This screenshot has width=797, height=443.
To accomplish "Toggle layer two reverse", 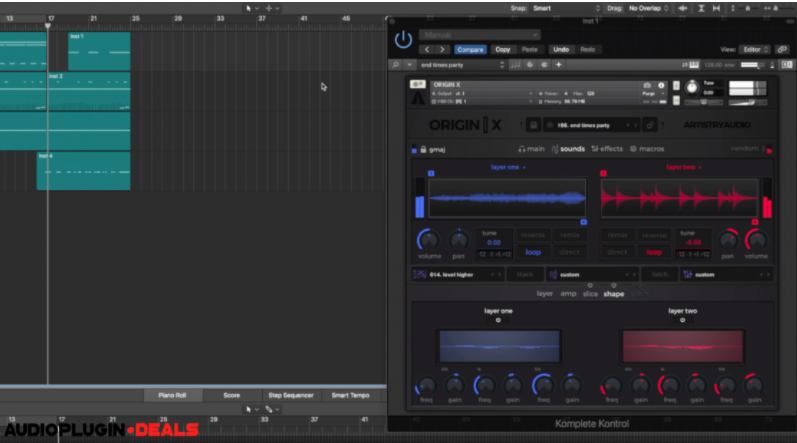I will pyautogui.click(x=654, y=235).
